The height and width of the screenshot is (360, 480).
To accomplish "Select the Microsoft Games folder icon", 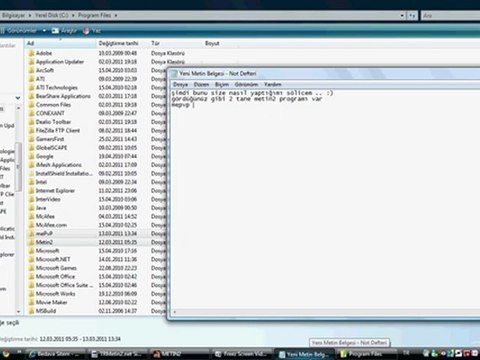I will pos(31,268).
